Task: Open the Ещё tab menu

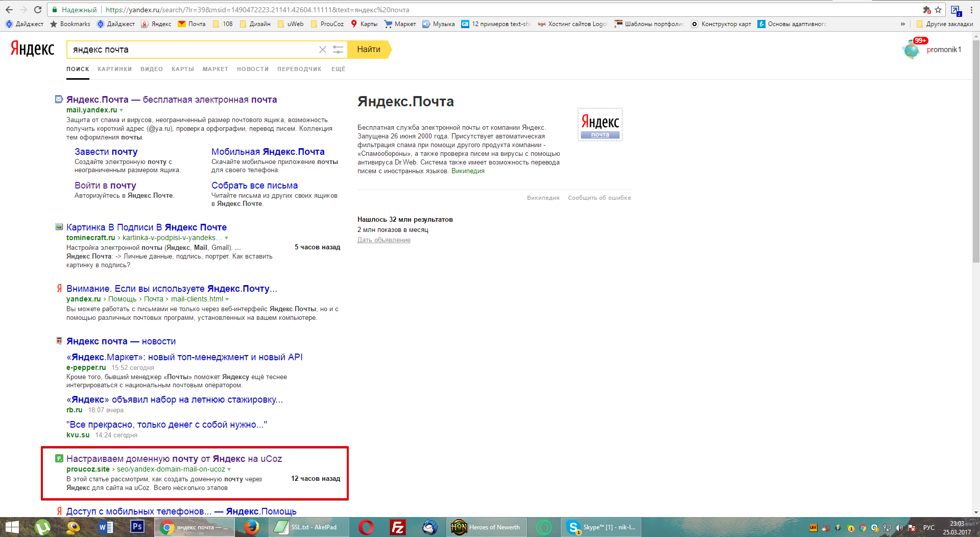Action: 339,69
